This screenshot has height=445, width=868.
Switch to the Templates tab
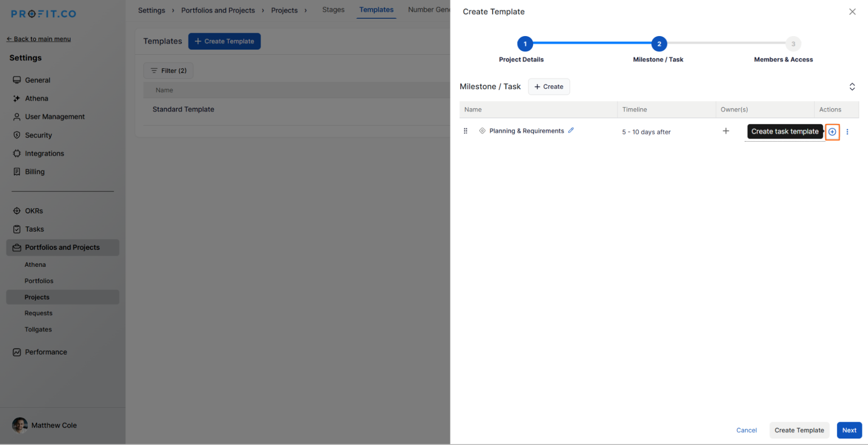point(376,10)
